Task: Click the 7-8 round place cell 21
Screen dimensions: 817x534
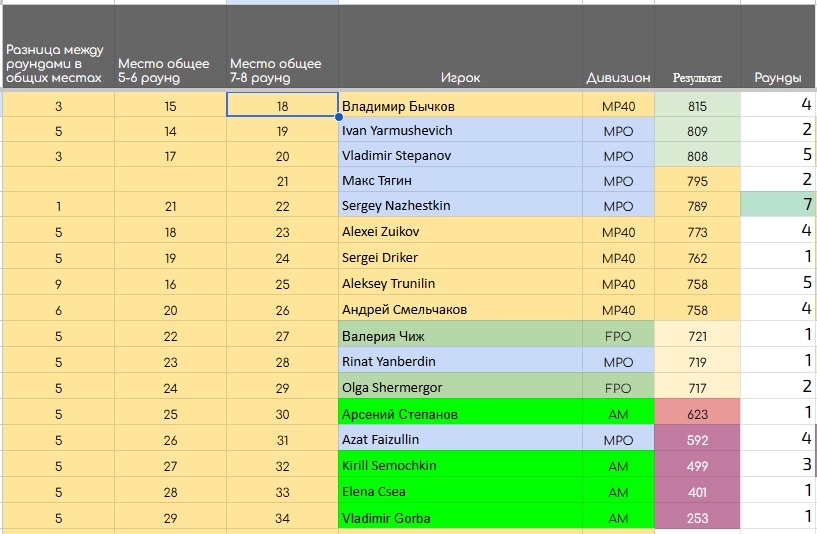Action: tap(282, 180)
